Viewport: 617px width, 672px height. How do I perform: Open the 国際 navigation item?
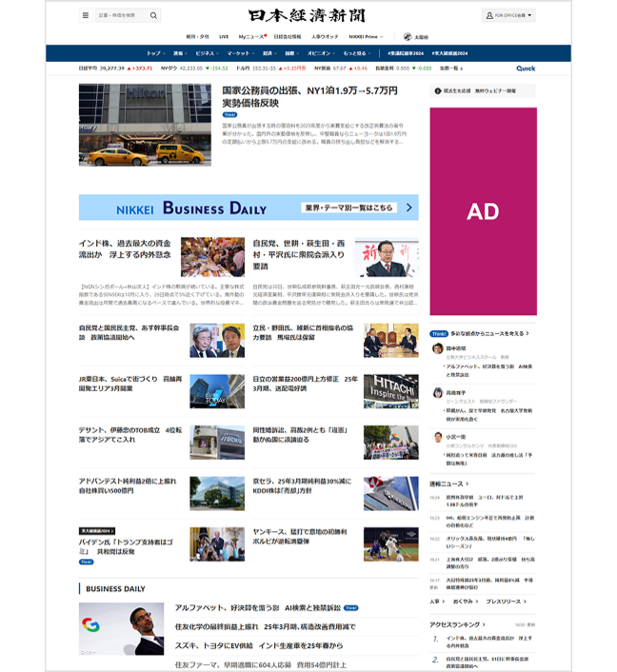[292, 53]
